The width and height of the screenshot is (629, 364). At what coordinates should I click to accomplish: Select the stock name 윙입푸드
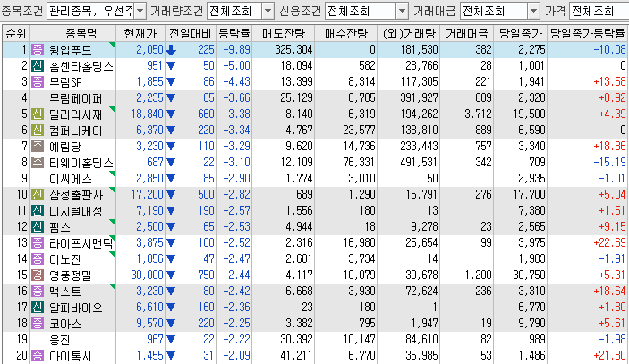pos(70,50)
